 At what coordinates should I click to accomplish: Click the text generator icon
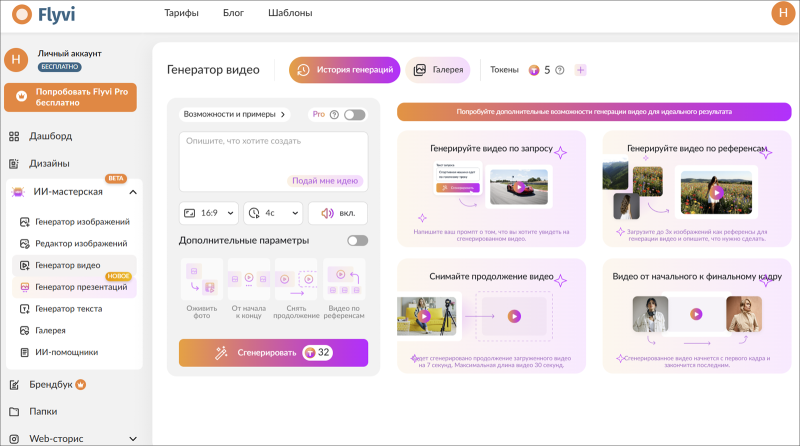coord(24,309)
